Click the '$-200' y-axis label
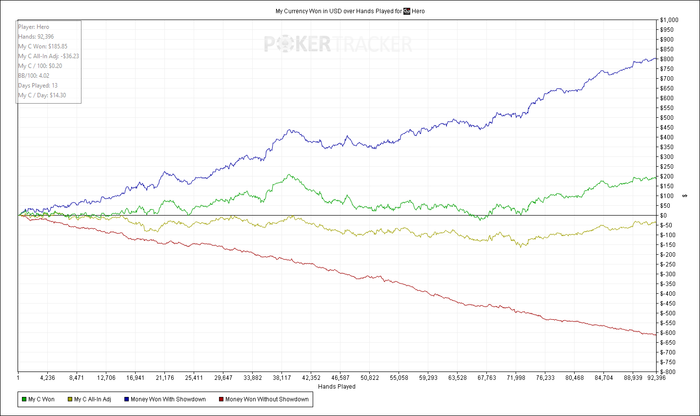This screenshot has width=700, height=416. 668,254
